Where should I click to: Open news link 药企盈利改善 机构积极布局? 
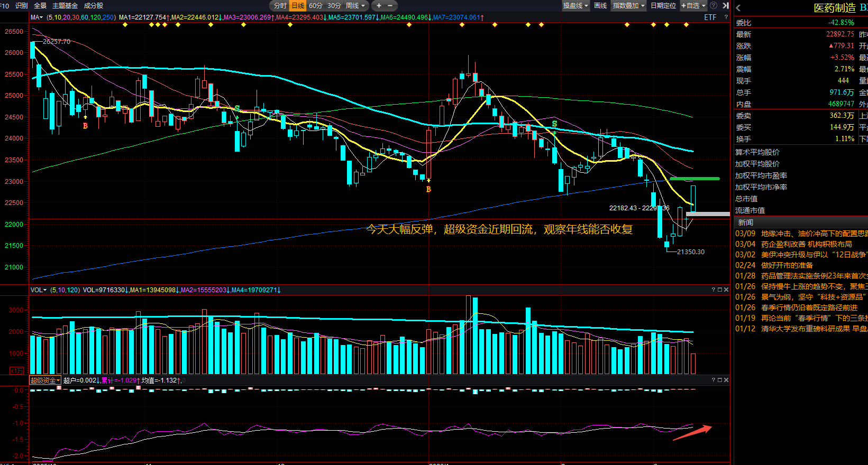click(806, 244)
